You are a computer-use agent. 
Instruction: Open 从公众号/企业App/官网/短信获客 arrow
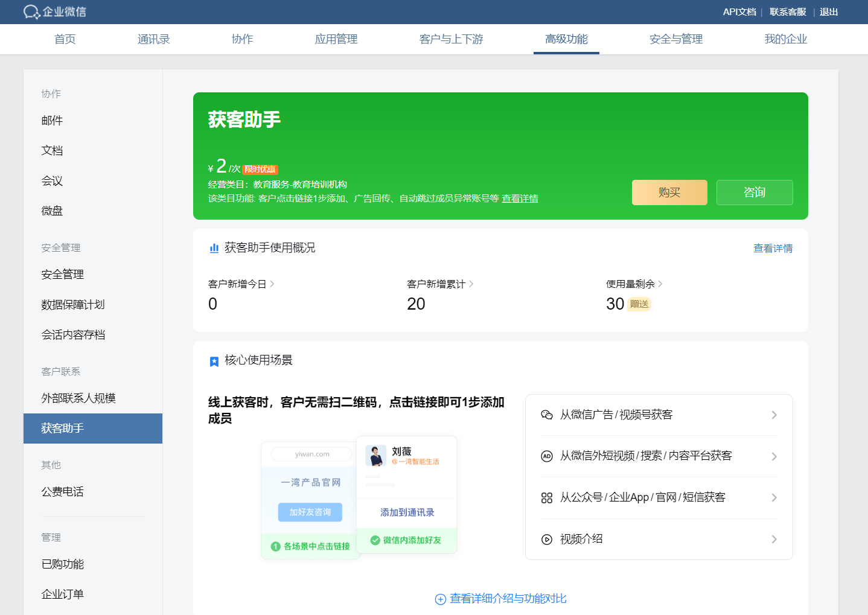point(774,498)
